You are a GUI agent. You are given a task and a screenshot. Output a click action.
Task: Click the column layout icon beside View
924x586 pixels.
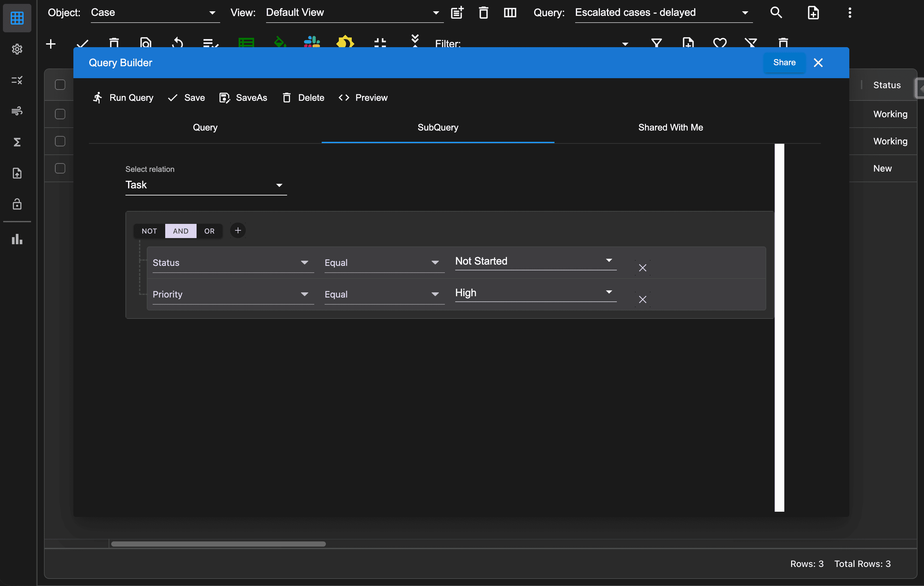[x=510, y=13]
